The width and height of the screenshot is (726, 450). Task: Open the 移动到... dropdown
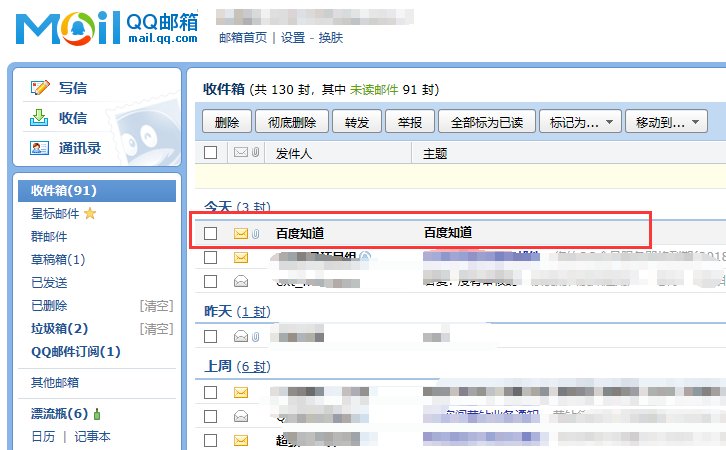666,122
